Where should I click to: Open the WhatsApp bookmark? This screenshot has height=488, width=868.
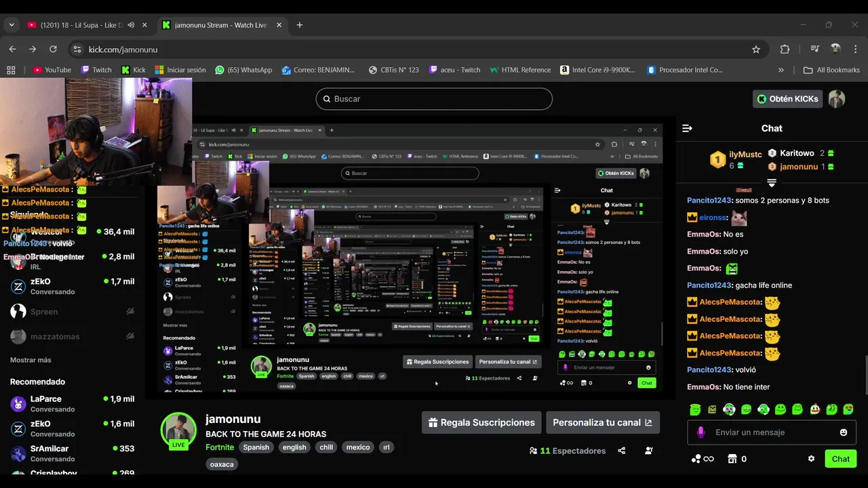[243, 70]
